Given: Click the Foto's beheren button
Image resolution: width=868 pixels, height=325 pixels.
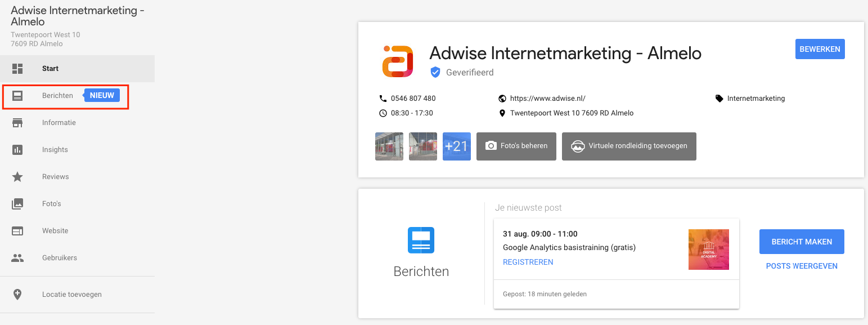Looking at the screenshot, I should click(x=516, y=146).
